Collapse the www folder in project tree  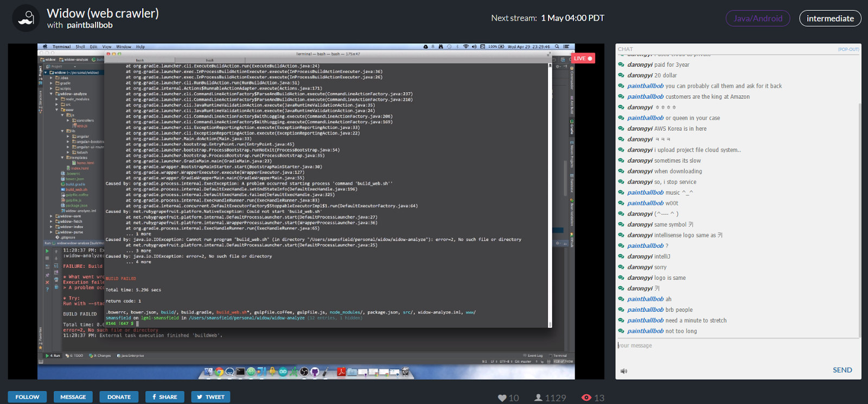pyautogui.click(x=57, y=110)
